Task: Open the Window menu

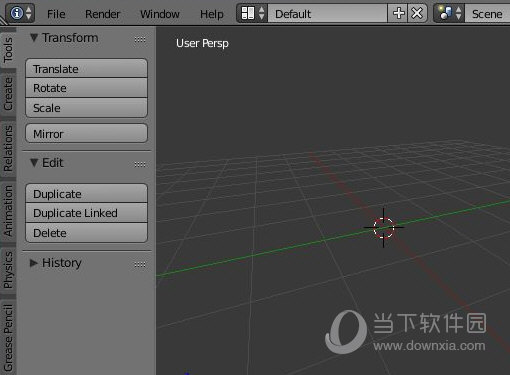Action: tap(160, 14)
